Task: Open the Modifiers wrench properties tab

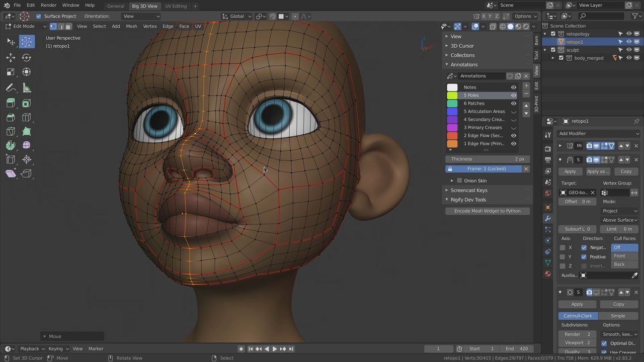Action: [548, 218]
